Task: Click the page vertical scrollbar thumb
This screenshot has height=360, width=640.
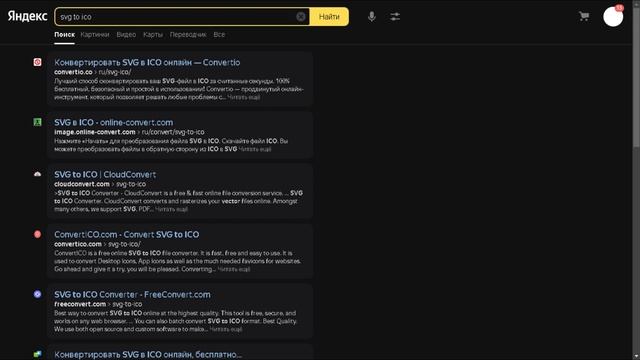Action: (x=636, y=78)
